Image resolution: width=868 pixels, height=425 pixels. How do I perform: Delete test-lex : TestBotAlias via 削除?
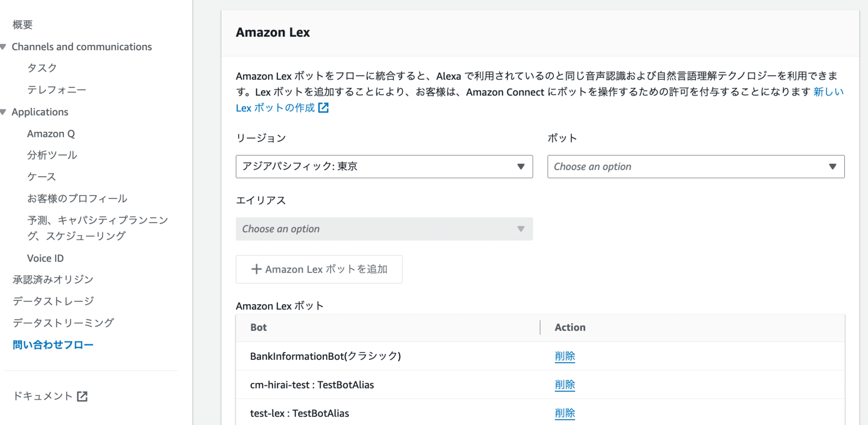pyautogui.click(x=565, y=413)
